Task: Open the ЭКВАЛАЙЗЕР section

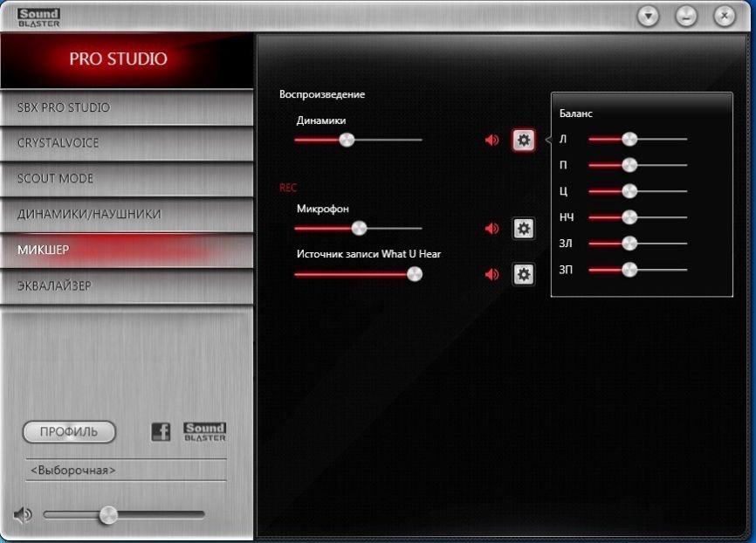Action: [x=127, y=286]
